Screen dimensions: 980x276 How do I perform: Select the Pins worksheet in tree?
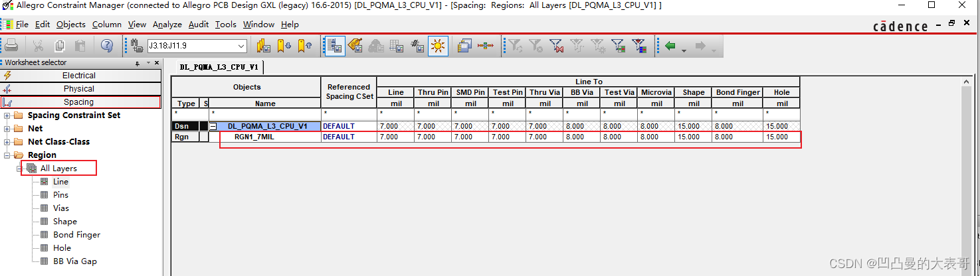[x=60, y=195]
